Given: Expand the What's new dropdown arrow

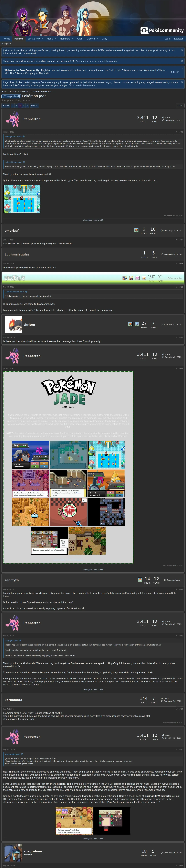Looking at the screenshot, I should click(x=43, y=39).
